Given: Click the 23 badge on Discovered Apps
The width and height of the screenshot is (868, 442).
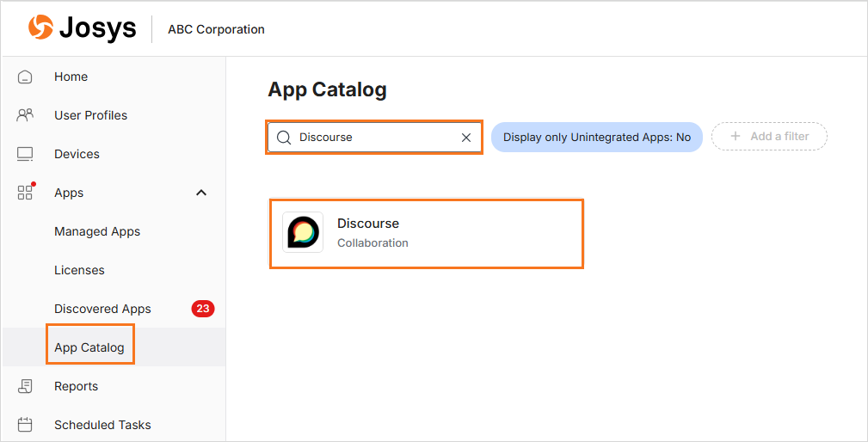Looking at the screenshot, I should (203, 309).
